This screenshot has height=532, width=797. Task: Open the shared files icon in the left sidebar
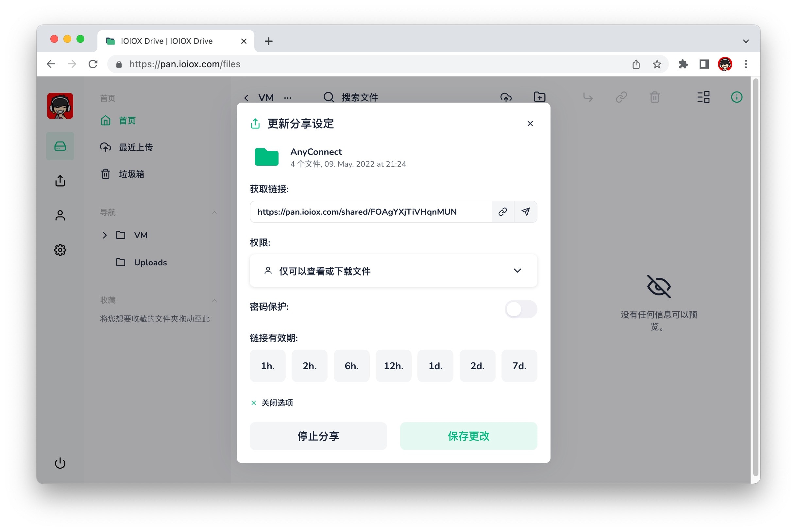coord(60,181)
